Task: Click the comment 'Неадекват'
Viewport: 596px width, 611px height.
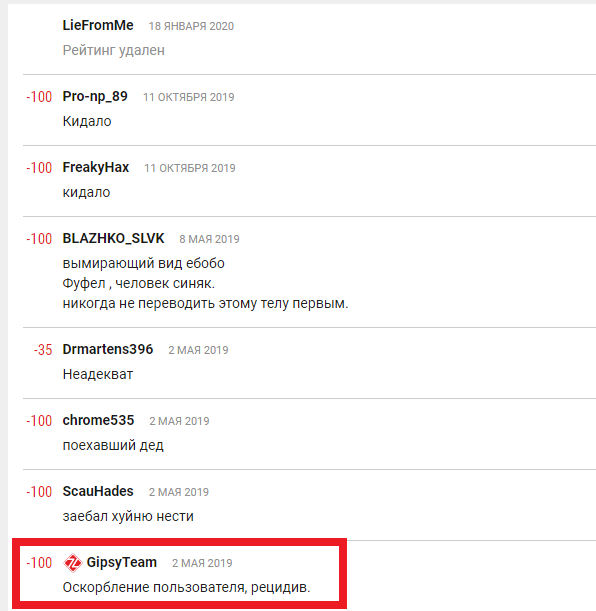Action: pos(98,374)
